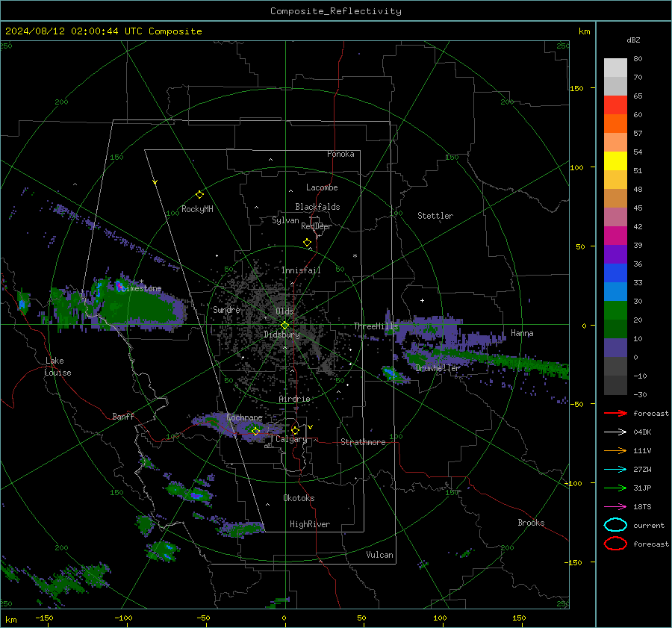The image size is (672, 628).
Task: Click the Airdrie city label
Action: tap(294, 399)
